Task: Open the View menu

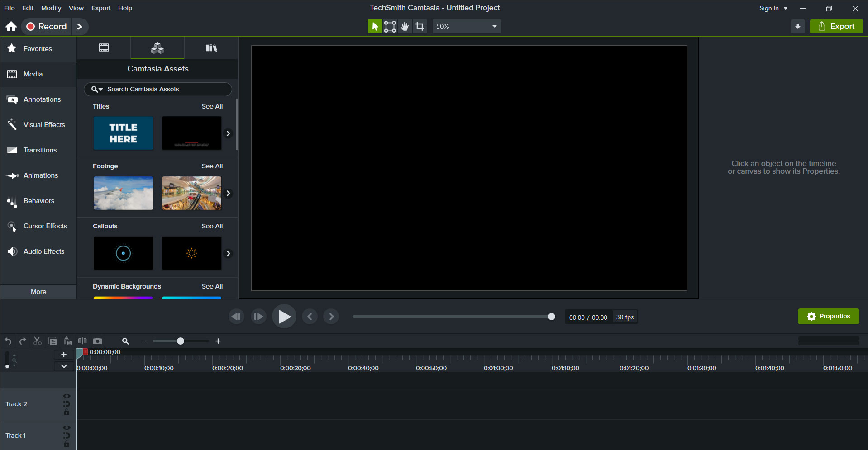Action: [x=76, y=8]
